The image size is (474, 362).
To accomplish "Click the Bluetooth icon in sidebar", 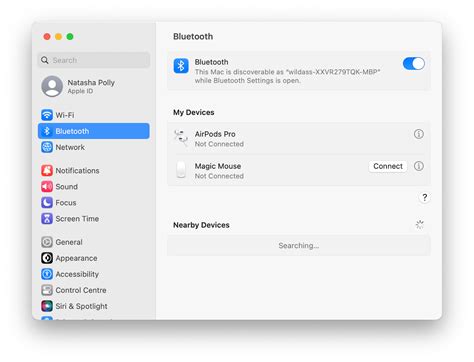I will pyautogui.click(x=47, y=131).
